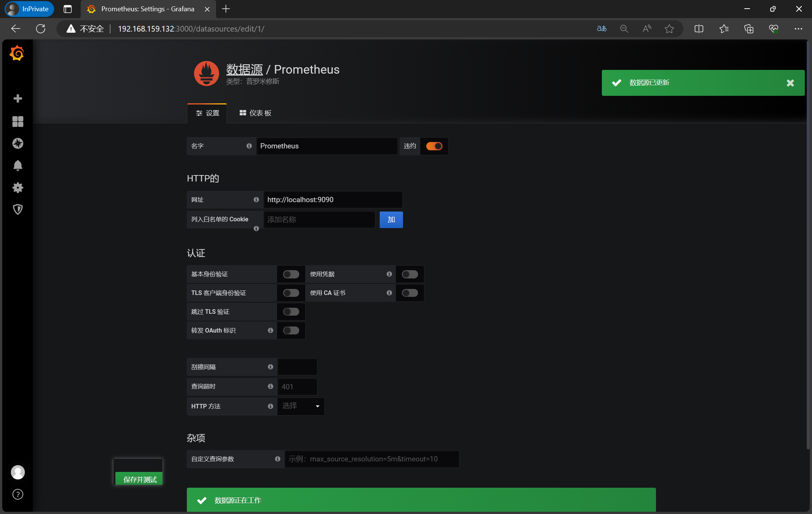Open the Explore compass icon
Screen dimensions: 812x514
18,143
